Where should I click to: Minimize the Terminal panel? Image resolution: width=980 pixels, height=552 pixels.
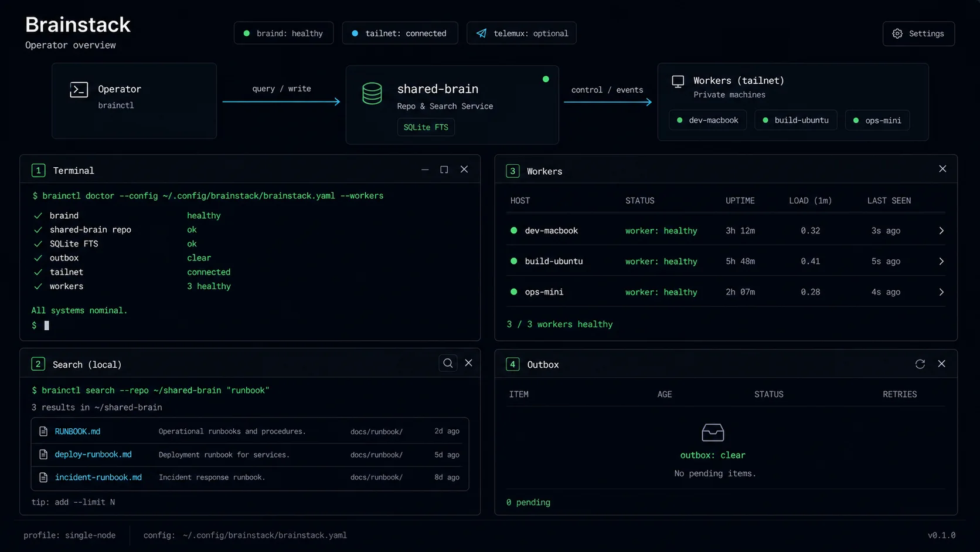pos(425,170)
